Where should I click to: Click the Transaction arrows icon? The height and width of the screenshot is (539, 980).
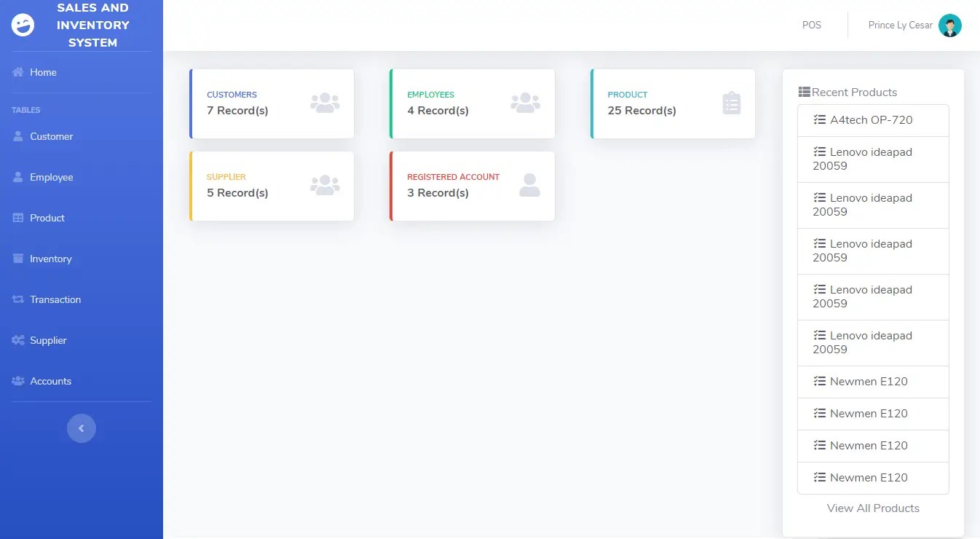18,299
